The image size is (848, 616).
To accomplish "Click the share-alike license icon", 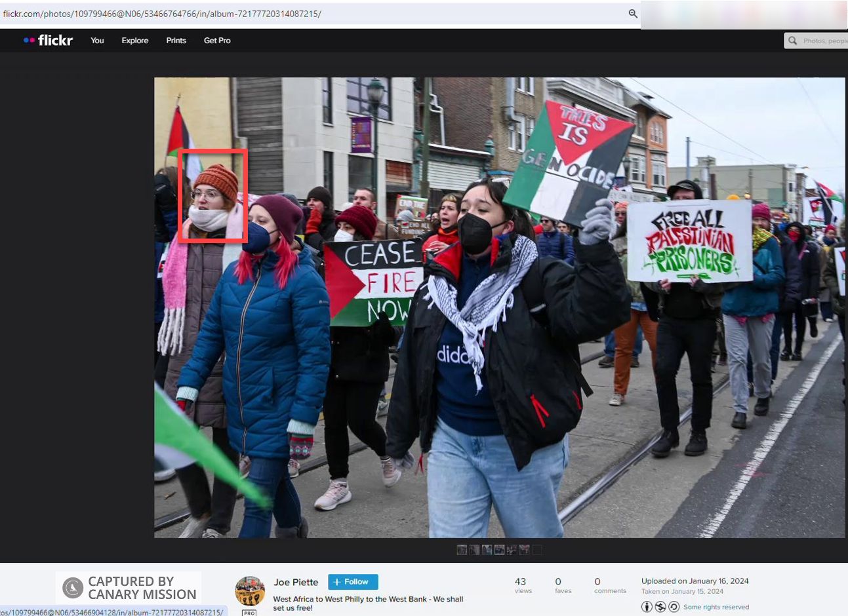I will pos(674,606).
